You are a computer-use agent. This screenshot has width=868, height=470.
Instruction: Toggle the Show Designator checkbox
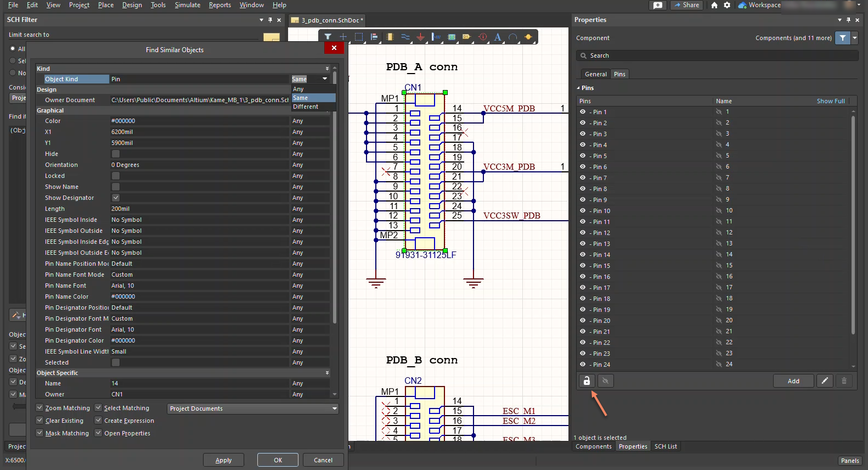tap(116, 198)
